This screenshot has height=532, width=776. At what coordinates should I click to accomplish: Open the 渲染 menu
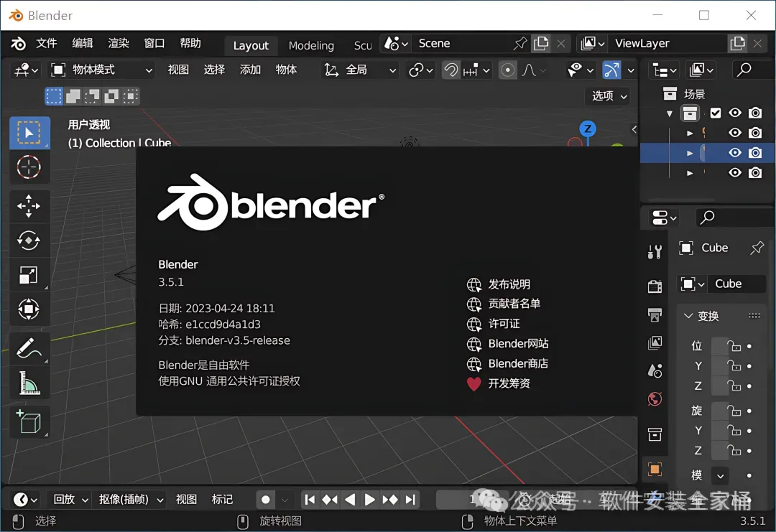(119, 44)
